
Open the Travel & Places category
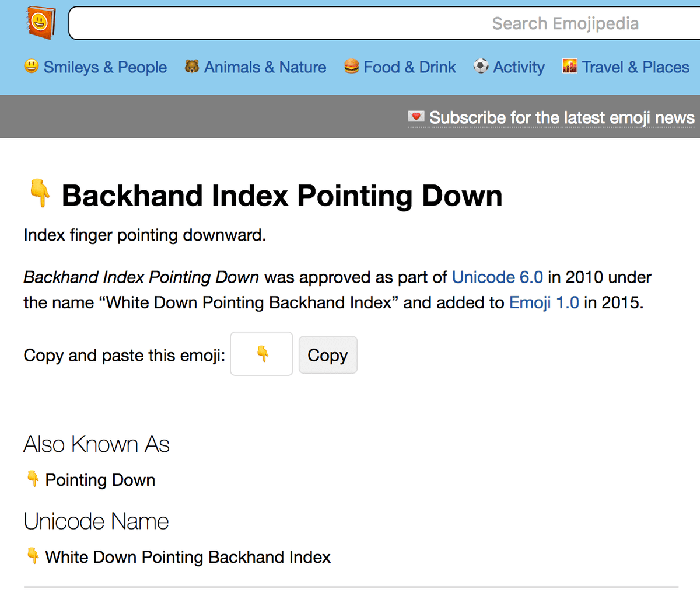(x=636, y=67)
